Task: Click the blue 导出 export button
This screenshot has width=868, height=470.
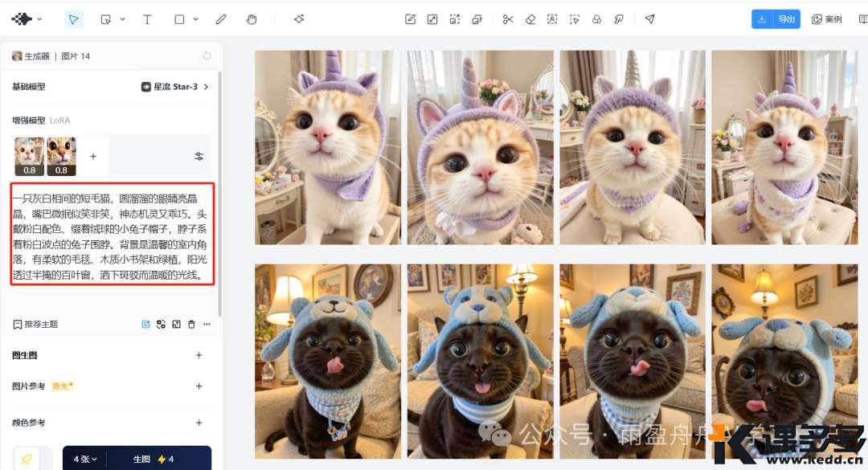Action: [x=776, y=19]
